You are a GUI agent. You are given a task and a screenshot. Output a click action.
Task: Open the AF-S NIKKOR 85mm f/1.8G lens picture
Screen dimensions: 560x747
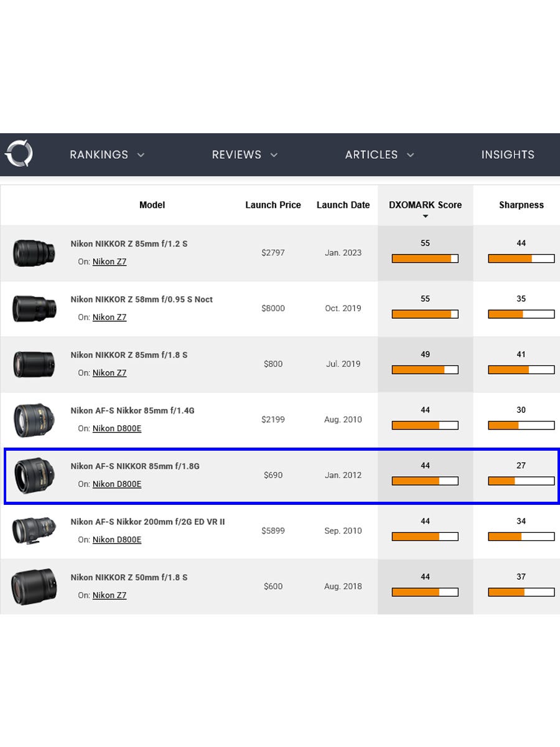[34, 476]
